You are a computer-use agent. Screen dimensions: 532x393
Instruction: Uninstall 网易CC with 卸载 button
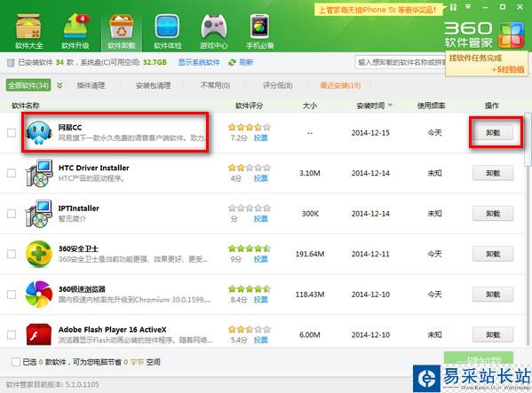pyautogui.click(x=493, y=132)
